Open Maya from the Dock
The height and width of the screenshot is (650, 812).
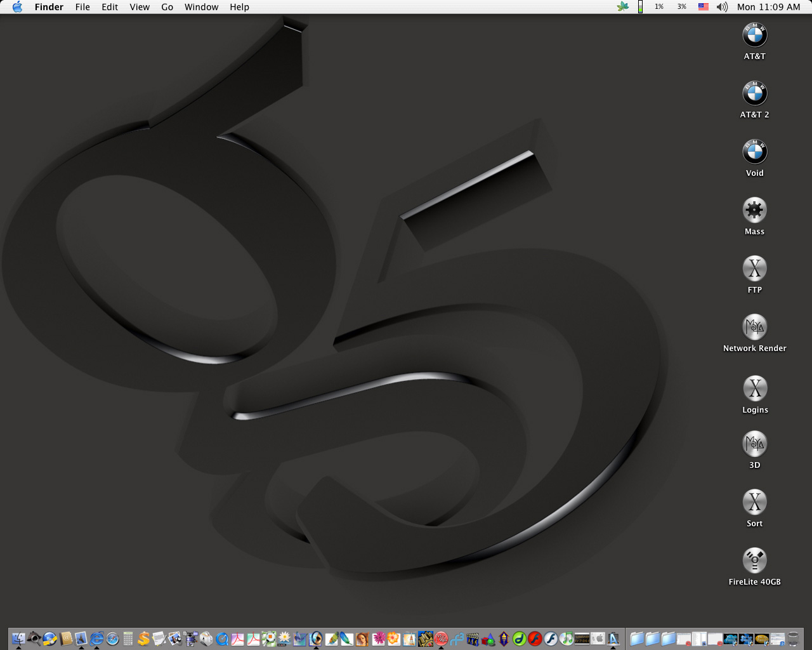(x=441, y=638)
